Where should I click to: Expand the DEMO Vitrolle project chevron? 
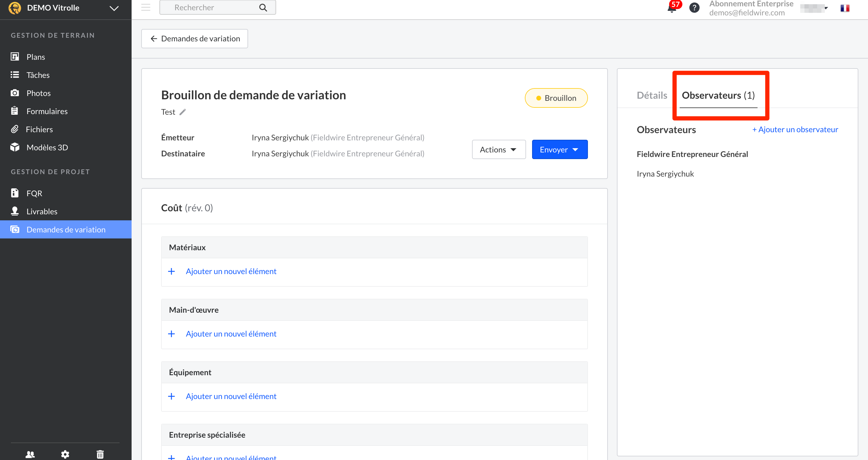(114, 8)
